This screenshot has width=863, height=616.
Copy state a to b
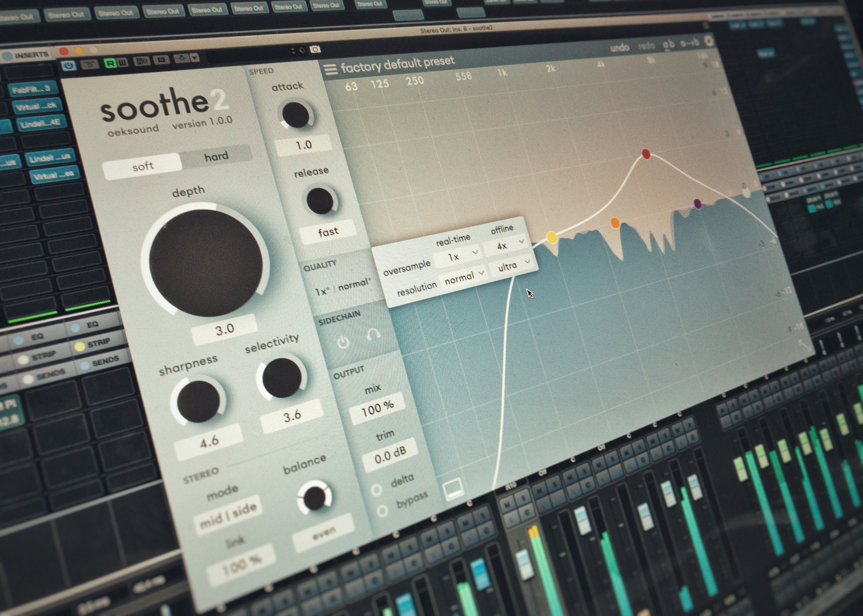[690, 43]
